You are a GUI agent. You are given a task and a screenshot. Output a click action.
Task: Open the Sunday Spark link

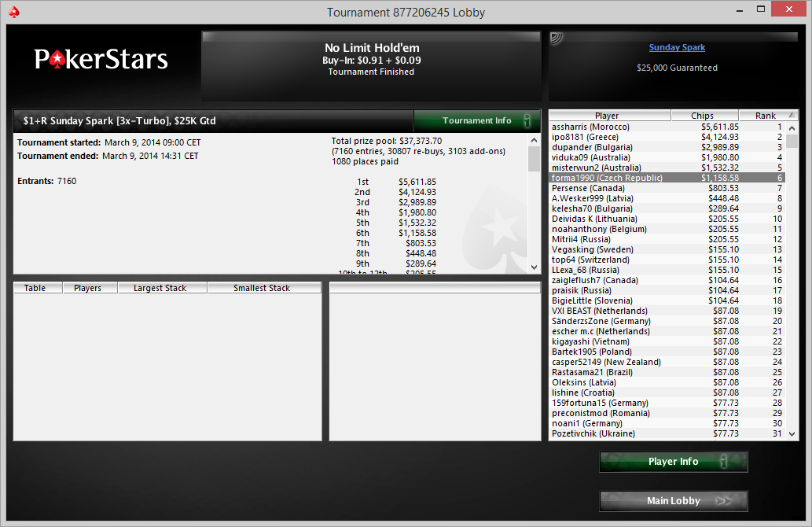point(677,48)
